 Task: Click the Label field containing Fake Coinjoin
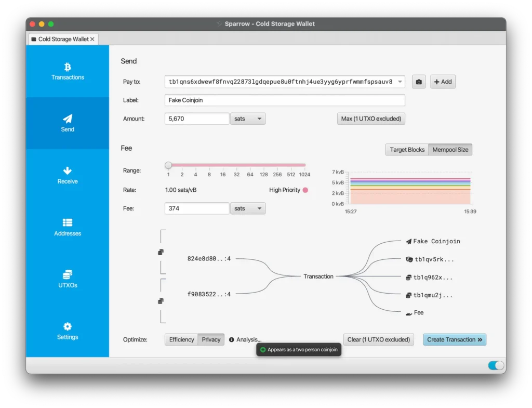pos(285,100)
